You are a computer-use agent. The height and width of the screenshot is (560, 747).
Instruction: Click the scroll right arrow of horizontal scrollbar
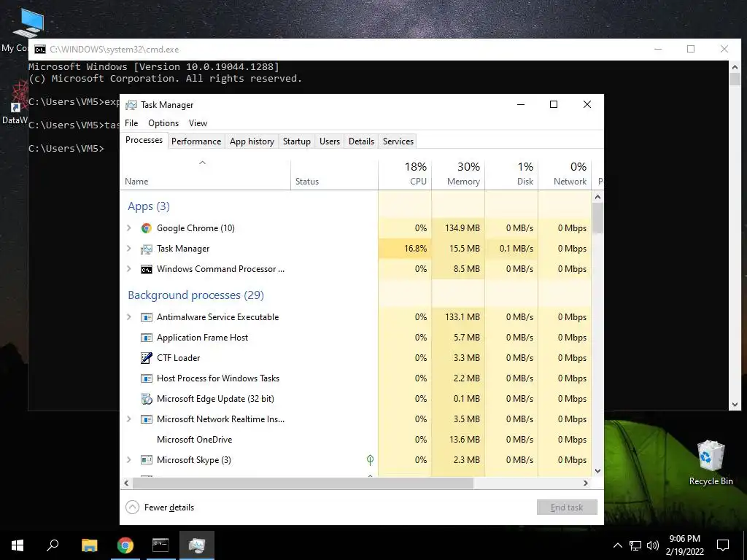(586, 483)
